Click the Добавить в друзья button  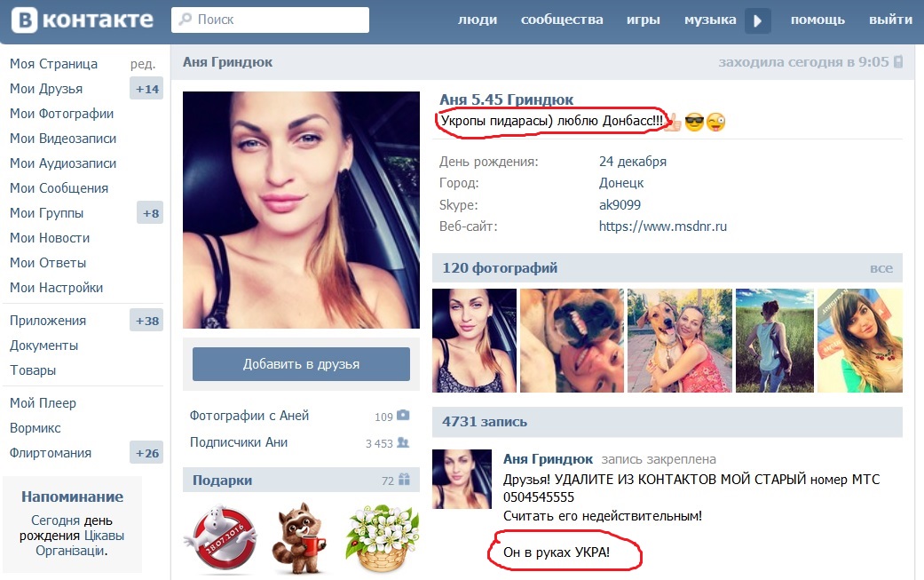[x=301, y=364]
